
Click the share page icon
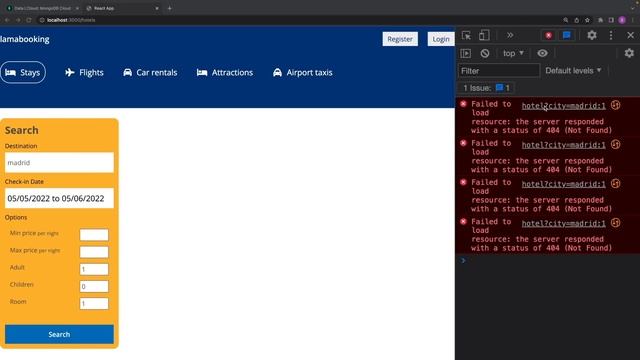tap(576, 20)
